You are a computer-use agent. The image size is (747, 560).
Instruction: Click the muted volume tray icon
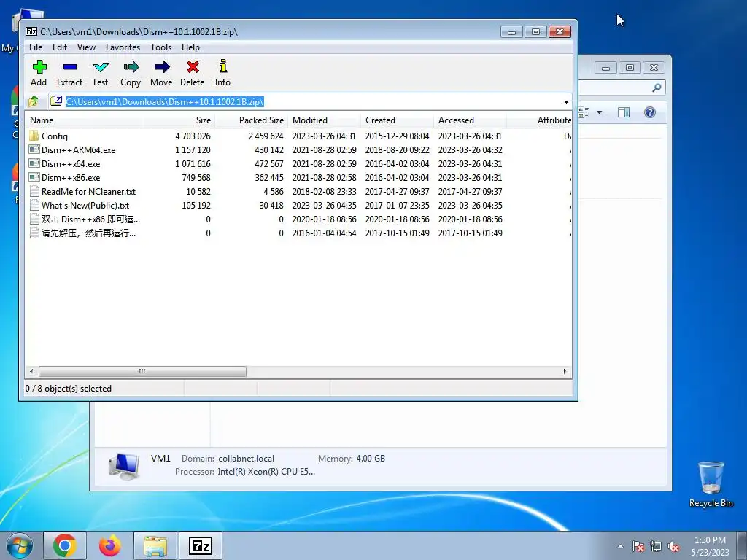(673, 546)
